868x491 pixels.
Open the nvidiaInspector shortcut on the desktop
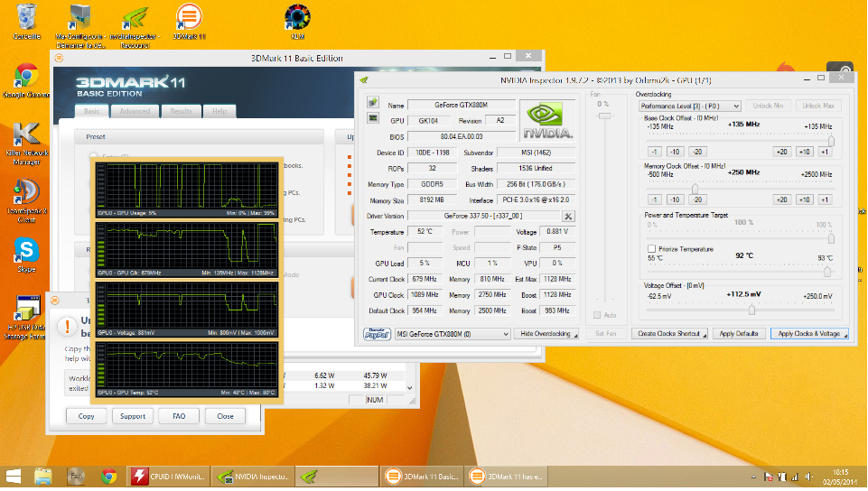[x=135, y=25]
